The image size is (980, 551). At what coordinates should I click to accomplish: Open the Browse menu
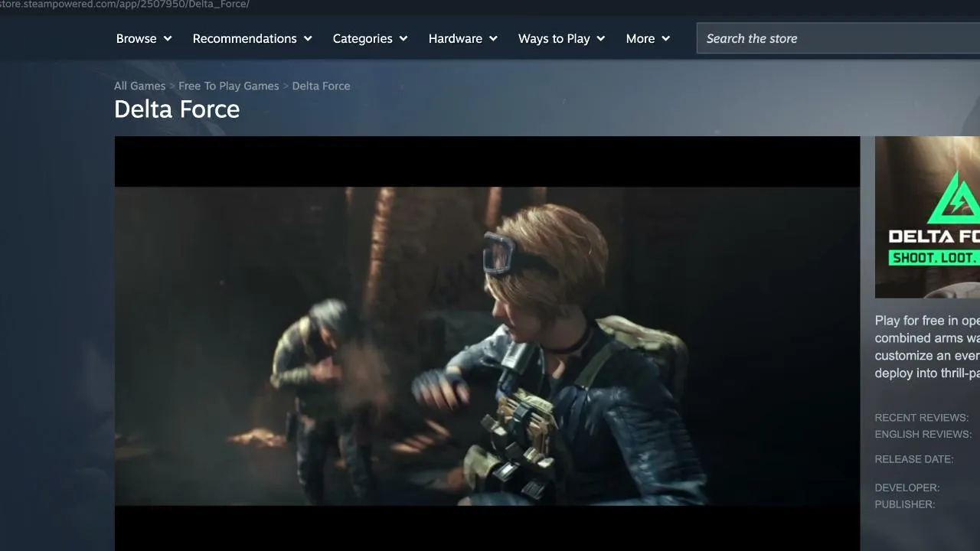(x=144, y=38)
